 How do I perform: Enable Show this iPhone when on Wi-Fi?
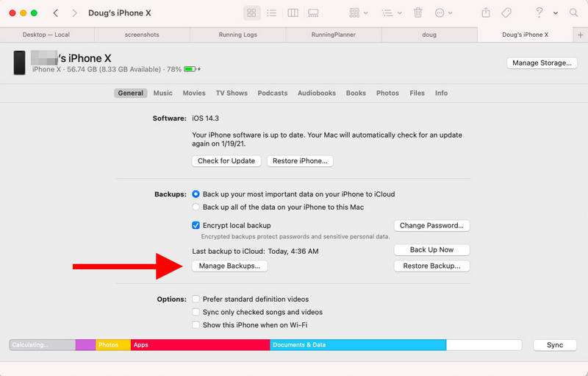pos(196,325)
